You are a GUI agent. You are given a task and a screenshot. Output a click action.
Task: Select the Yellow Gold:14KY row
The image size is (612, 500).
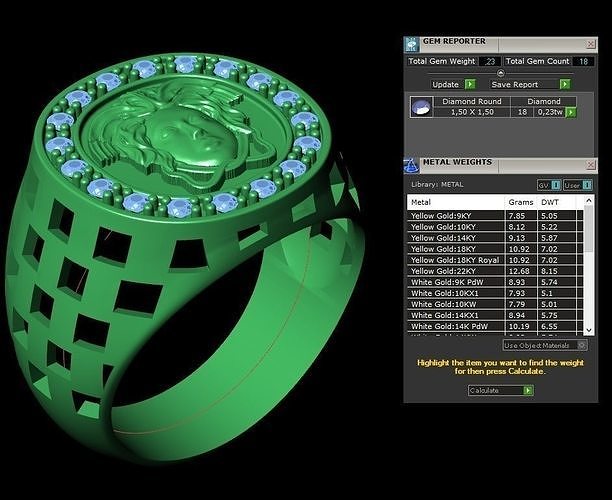[x=495, y=238]
